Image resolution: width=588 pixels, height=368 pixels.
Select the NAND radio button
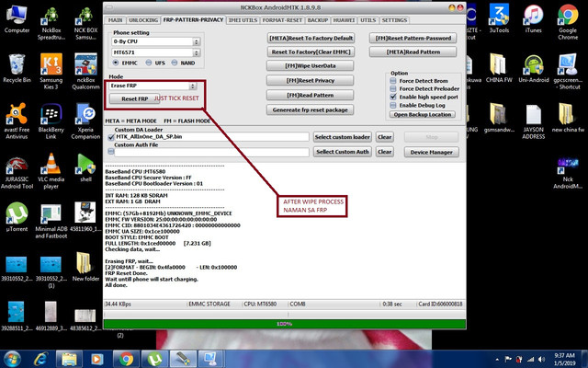(174, 63)
